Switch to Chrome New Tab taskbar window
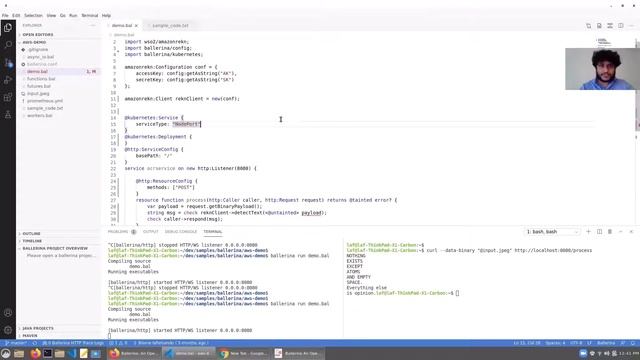Screen dimensions: 640x360 [x=243, y=353]
